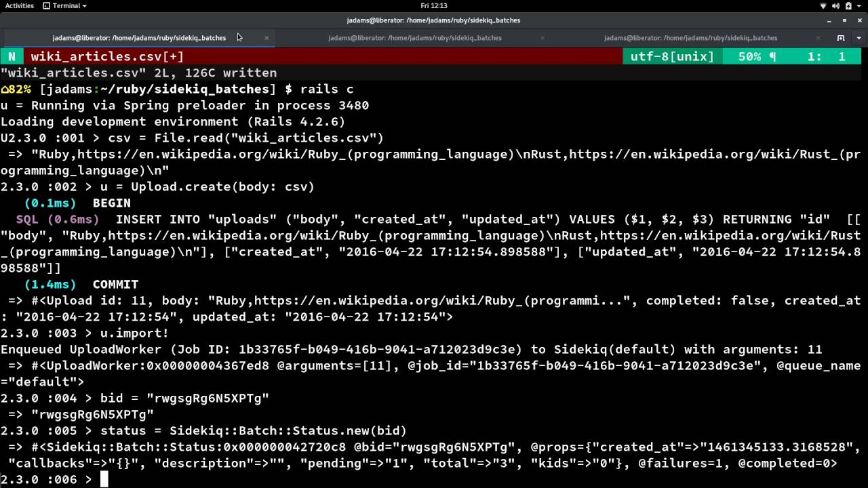Screen dimensions: 868x488
Task: Click the 82% battery prompt indicator
Action: pos(16,89)
